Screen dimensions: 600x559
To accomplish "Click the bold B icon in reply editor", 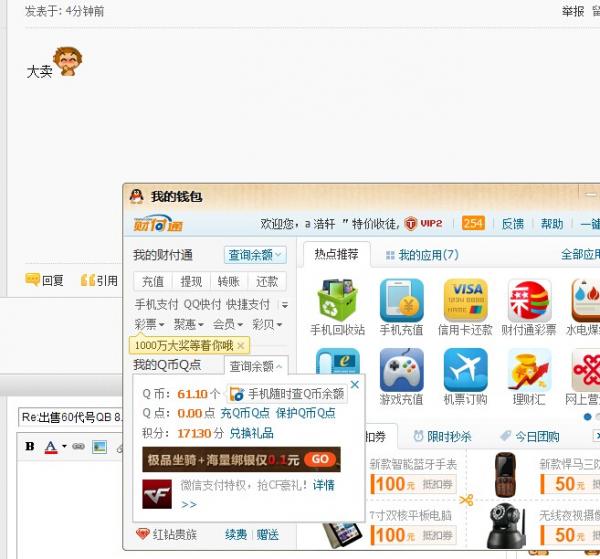I will click(29, 447).
